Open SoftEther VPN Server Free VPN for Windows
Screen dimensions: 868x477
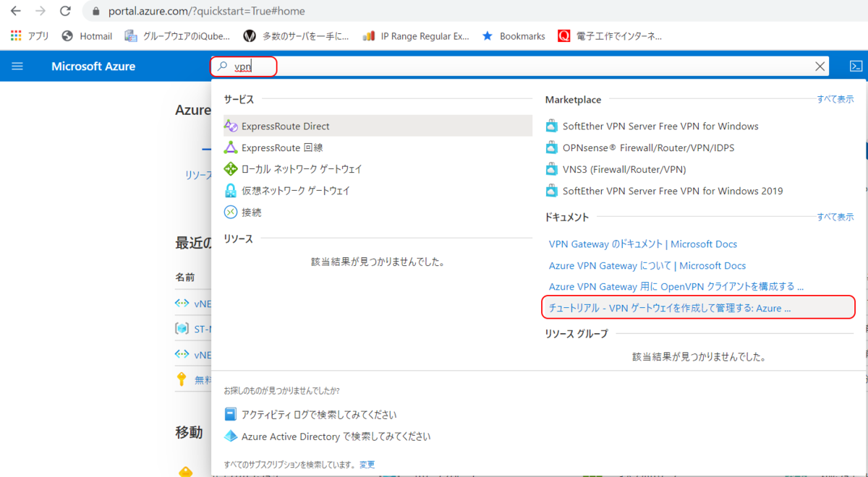tap(660, 126)
